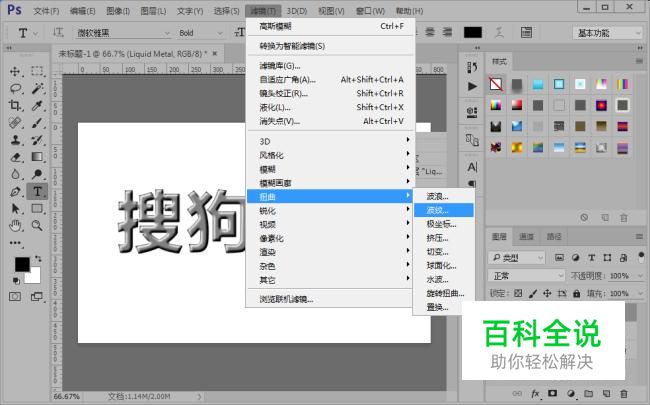Select the Horizontal Type tool

pyautogui.click(x=37, y=192)
